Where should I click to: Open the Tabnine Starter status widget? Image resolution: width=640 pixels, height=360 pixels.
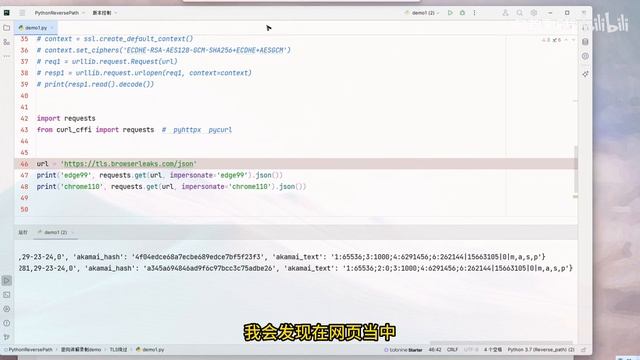[403, 350]
